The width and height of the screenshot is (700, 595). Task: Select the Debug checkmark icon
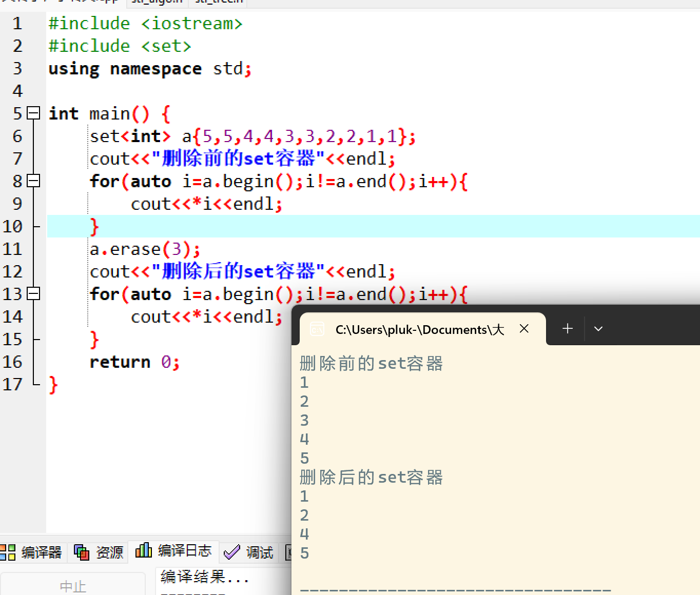tap(232, 552)
